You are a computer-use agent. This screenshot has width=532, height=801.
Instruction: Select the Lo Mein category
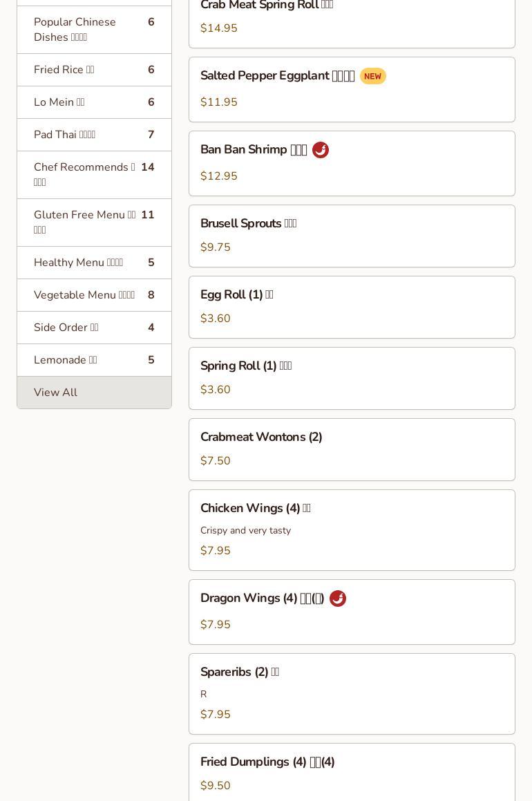pyautogui.click(x=94, y=102)
